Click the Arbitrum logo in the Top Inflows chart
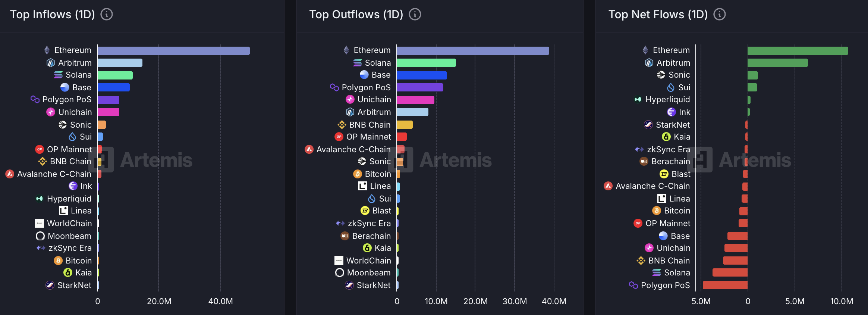 [x=50, y=63]
